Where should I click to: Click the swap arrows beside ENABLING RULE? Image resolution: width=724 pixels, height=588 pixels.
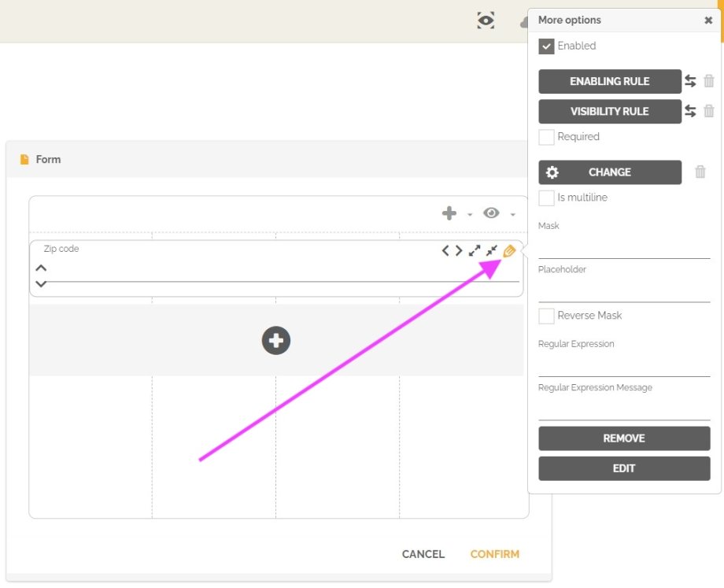(x=691, y=81)
